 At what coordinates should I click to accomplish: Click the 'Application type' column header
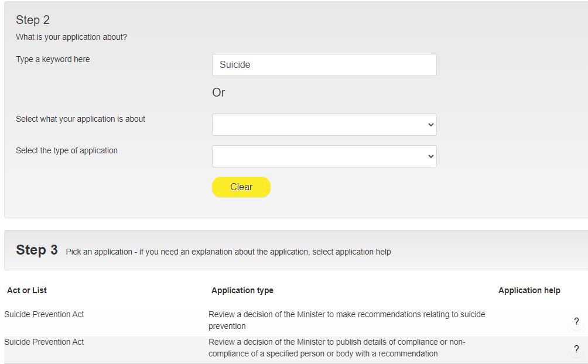pyautogui.click(x=242, y=290)
